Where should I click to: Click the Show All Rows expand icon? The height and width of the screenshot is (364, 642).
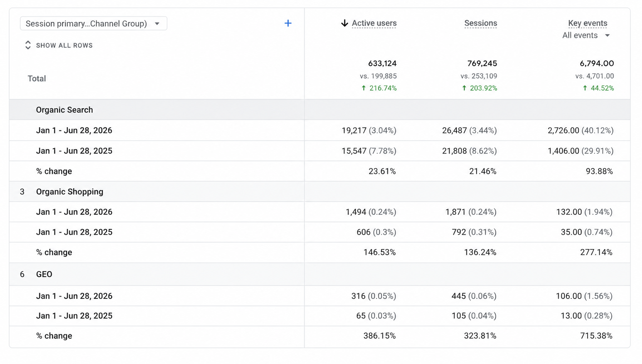click(x=28, y=45)
